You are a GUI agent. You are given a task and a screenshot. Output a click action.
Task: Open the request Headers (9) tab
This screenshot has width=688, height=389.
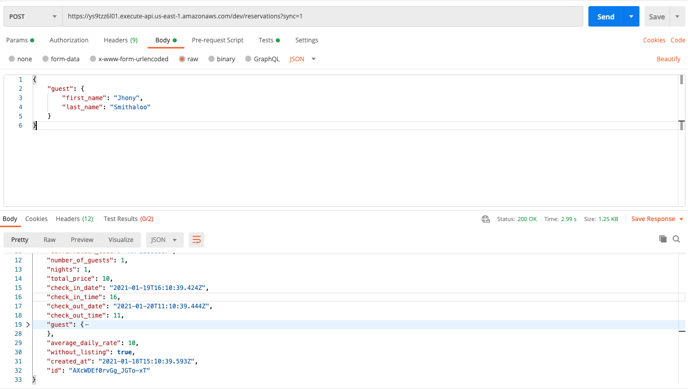(121, 40)
